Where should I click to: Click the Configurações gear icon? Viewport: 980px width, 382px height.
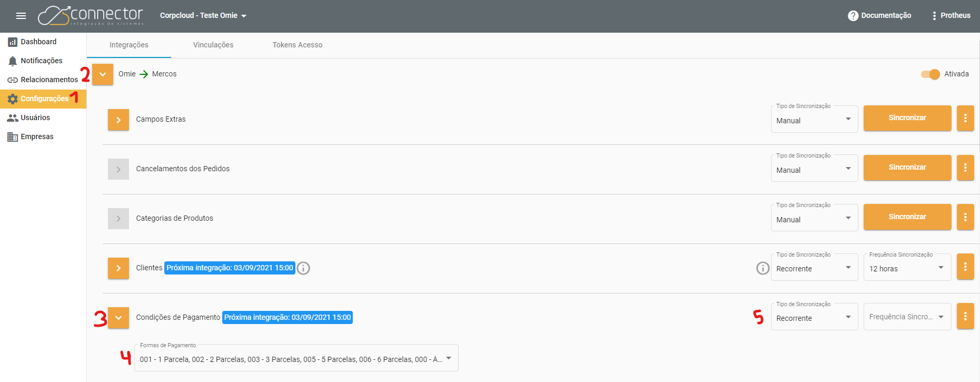[x=13, y=99]
